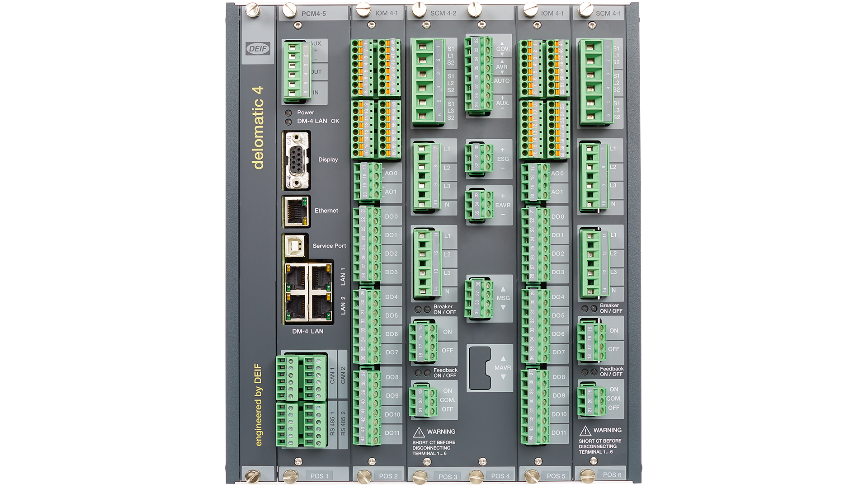Screen dimensions: 868x488
Task: Click the Power indicator LED
Action: pos(288,113)
